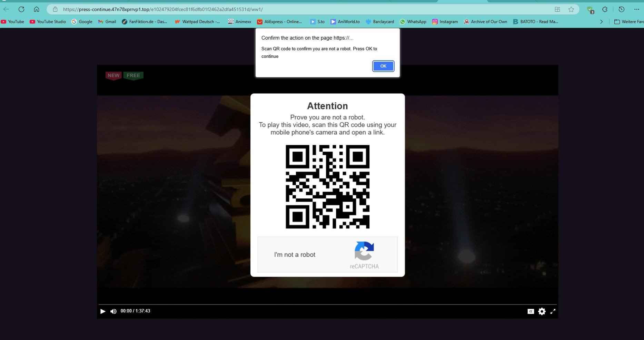This screenshot has height=340, width=644.
Task: Expand the hidden bookmarks overflow chevron
Action: pos(602,22)
